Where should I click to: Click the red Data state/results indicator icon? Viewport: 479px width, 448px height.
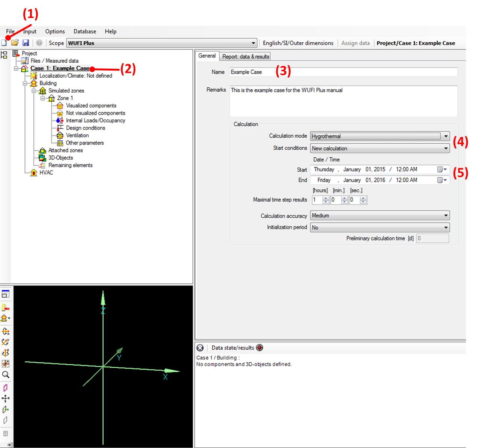coord(259,348)
